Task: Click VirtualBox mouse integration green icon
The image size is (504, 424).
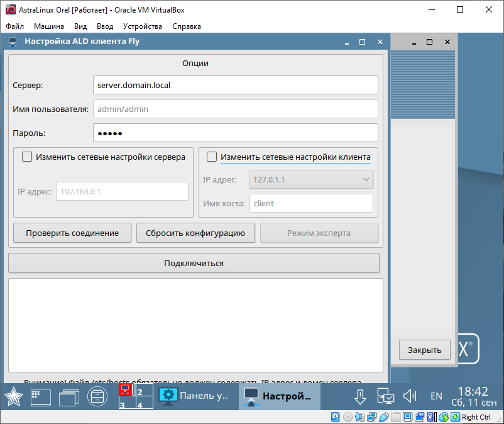Action: (444, 417)
